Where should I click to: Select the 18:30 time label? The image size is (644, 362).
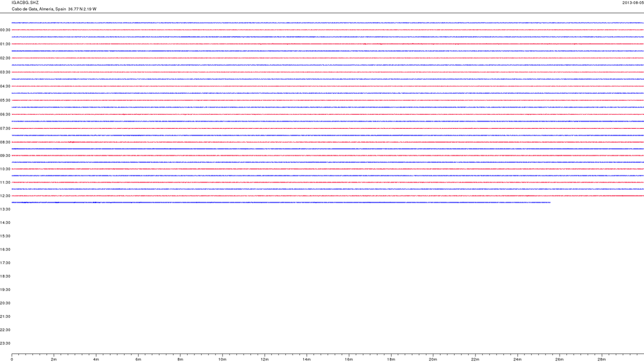pyautogui.click(x=5, y=276)
